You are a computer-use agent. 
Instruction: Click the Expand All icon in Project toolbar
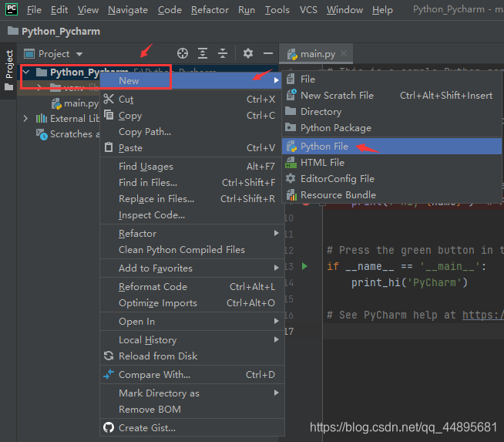pyautogui.click(x=203, y=53)
